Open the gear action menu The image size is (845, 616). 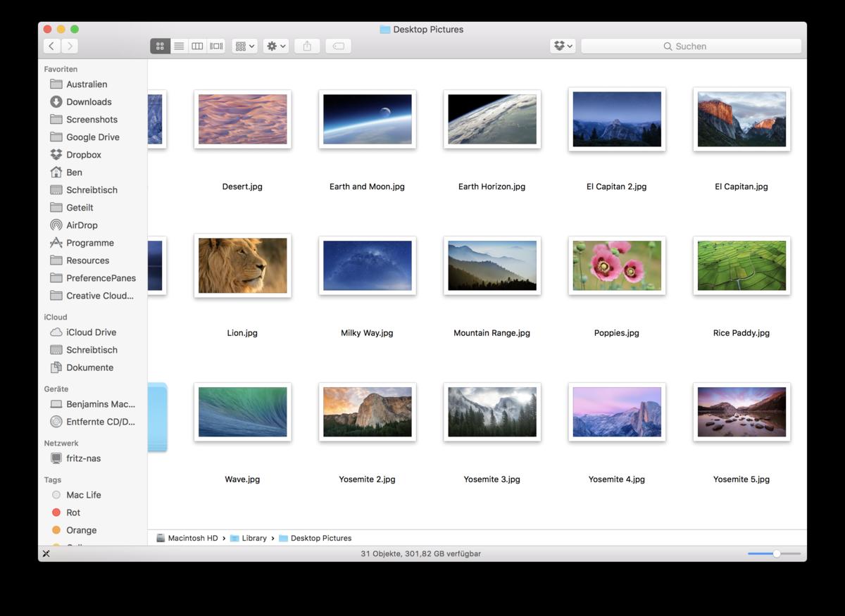276,46
